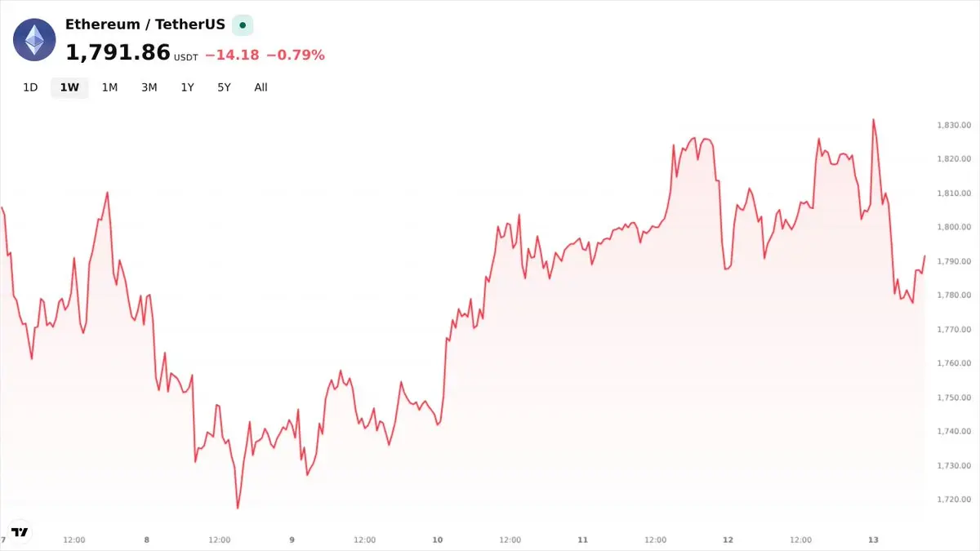The width and height of the screenshot is (980, 551).
Task: Click the TradingView logo icon
Action: 20,531
